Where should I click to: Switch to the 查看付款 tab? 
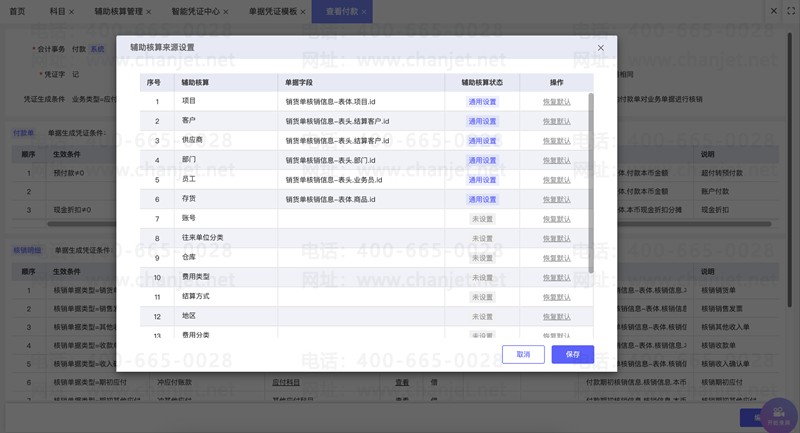click(x=342, y=11)
